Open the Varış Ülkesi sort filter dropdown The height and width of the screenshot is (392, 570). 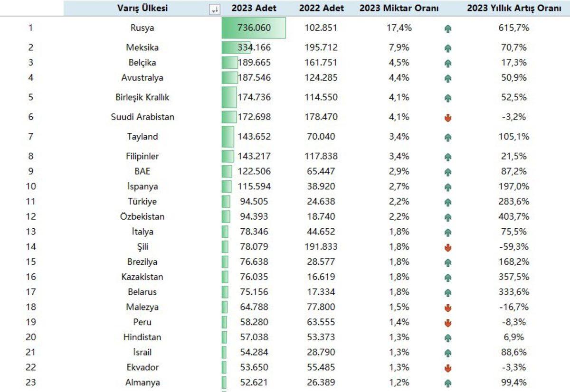tap(214, 9)
